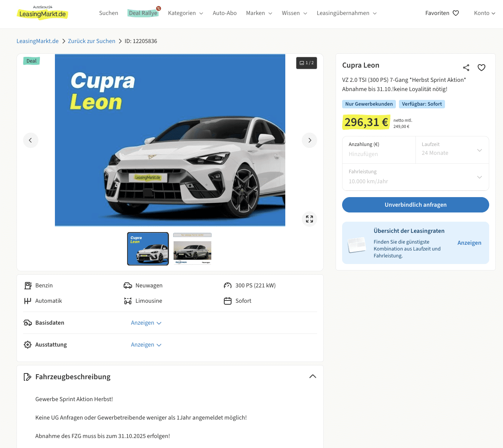Click the green Deal badge on image
The image size is (503, 448).
coord(31,61)
